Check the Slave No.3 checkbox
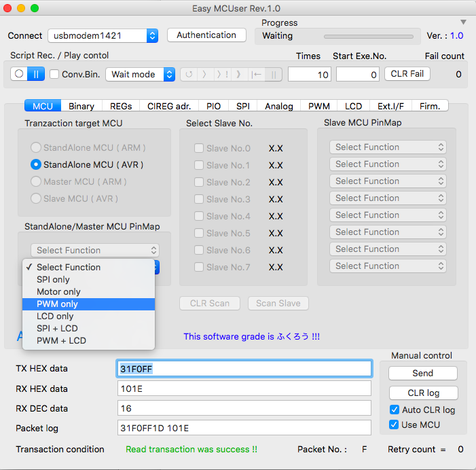476x470 pixels. pos(199,199)
